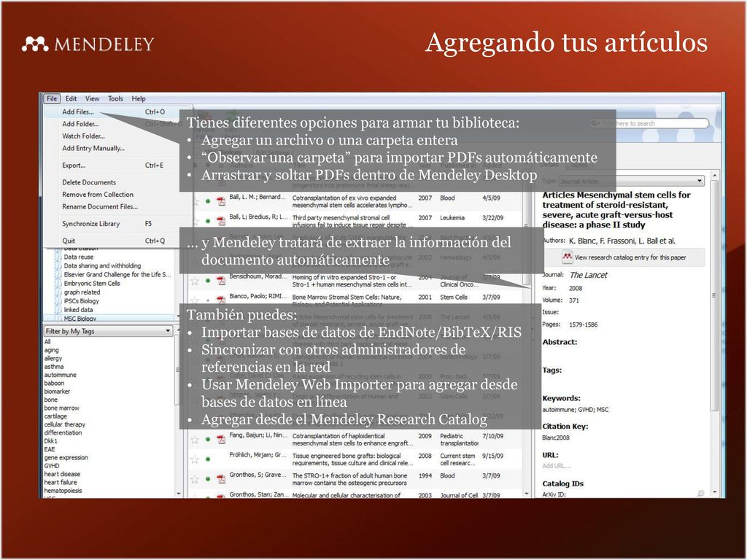Image resolution: width=747 pixels, height=560 pixels.
Task: Open the File menu
Action: click(x=52, y=98)
